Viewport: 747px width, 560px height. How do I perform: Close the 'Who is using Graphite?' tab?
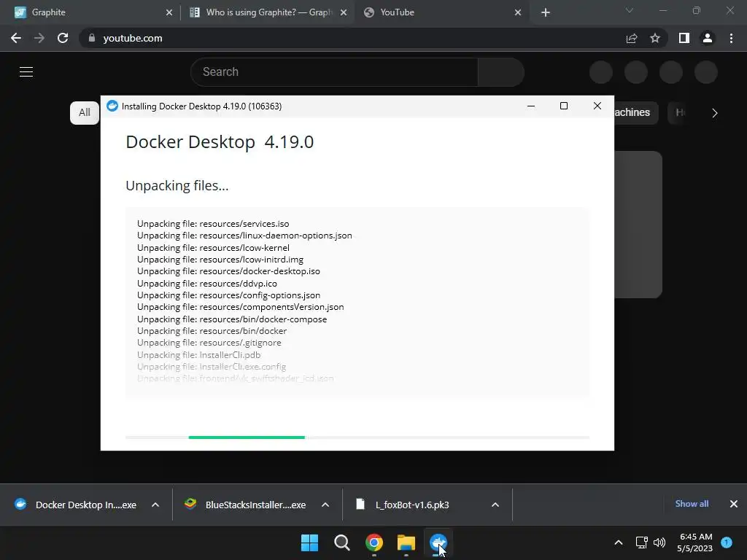pyautogui.click(x=344, y=12)
